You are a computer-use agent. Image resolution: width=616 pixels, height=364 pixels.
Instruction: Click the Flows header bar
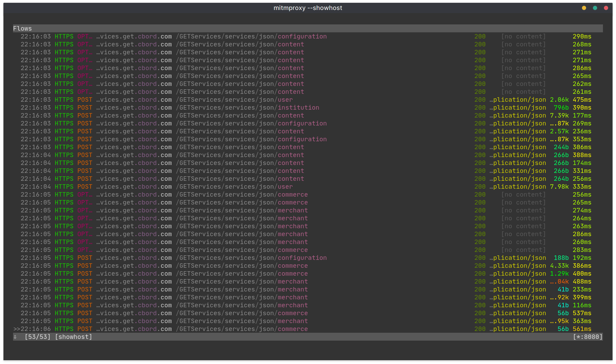137,28
